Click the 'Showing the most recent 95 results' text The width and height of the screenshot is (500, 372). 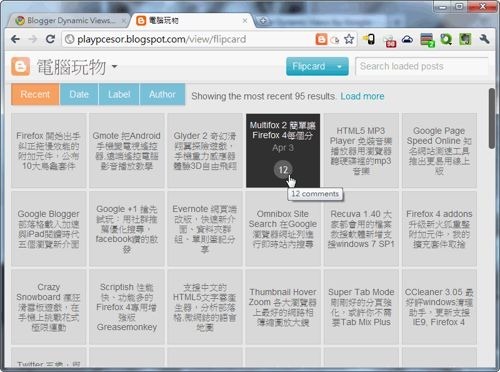click(x=263, y=96)
